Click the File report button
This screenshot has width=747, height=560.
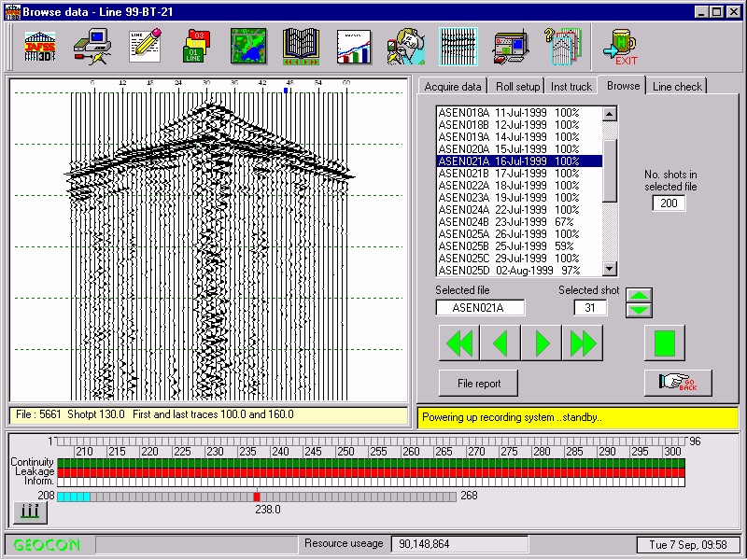tap(479, 384)
